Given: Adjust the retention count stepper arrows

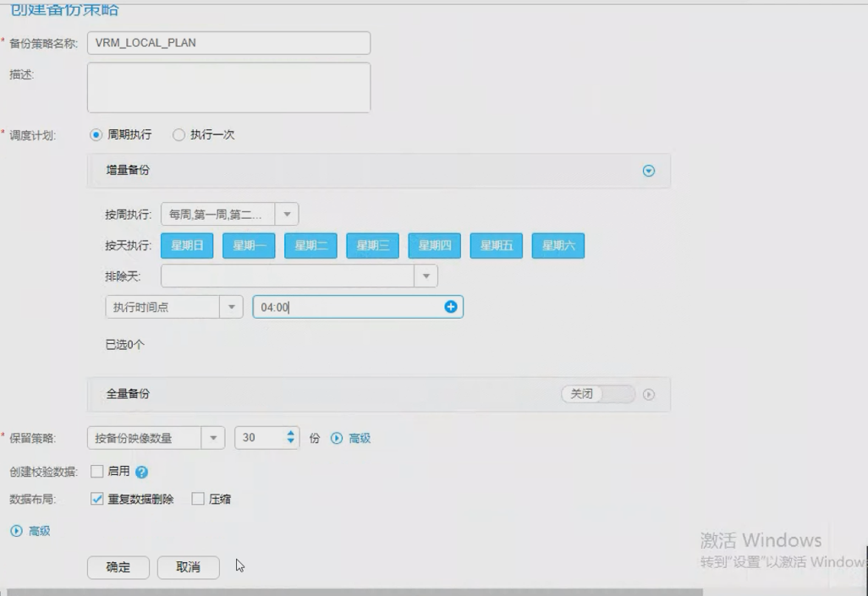Looking at the screenshot, I should coord(291,438).
